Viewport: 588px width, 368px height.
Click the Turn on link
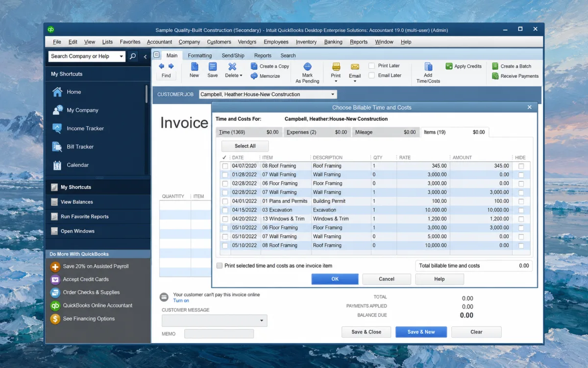(181, 301)
